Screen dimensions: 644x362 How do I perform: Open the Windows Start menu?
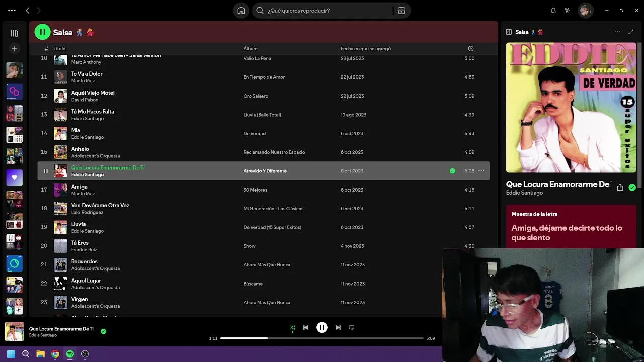click(11, 354)
